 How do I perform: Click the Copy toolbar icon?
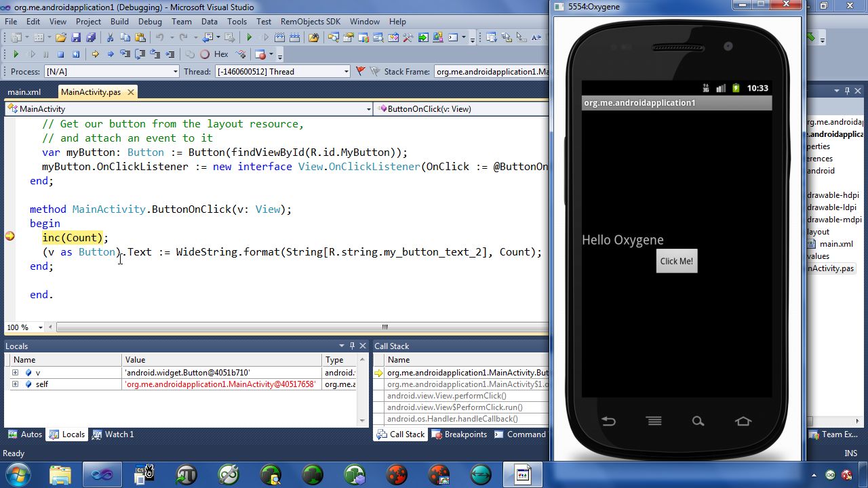point(125,37)
